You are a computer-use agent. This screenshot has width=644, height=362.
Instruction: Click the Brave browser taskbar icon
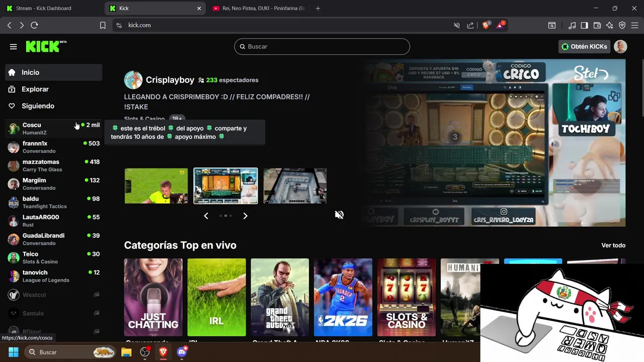coord(164,352)
